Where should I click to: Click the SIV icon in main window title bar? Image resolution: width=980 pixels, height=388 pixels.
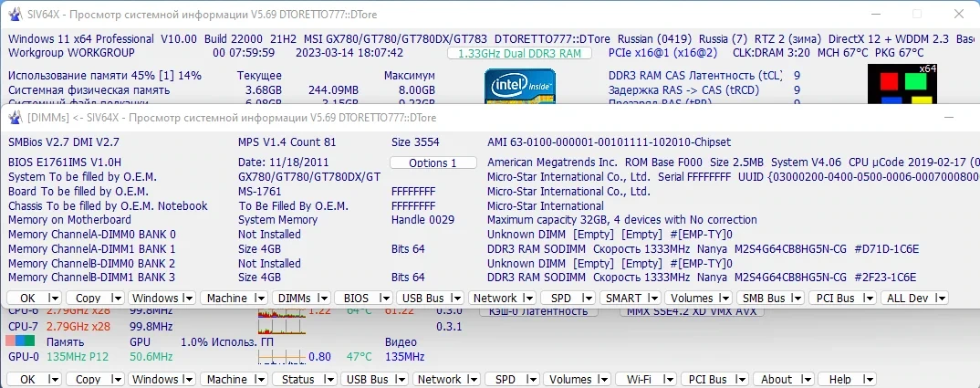coord(14,15)
